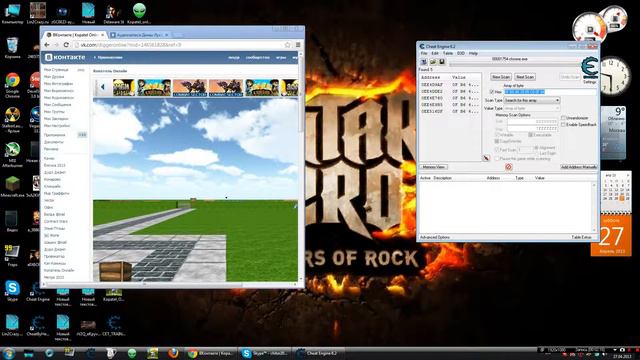This screenshot has width=640, height=360.
Task: Toggle the Executable checkbox
Action: (x=531, y=135)
